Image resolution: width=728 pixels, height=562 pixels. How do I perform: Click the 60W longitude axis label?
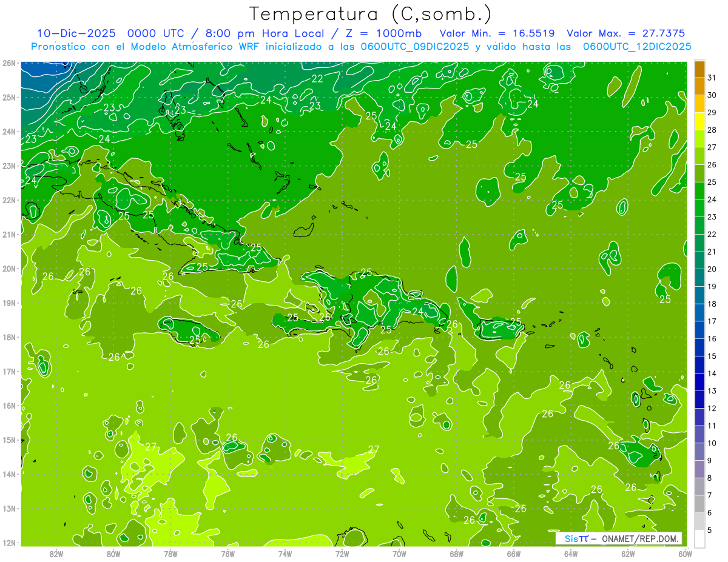coord(685,554)
